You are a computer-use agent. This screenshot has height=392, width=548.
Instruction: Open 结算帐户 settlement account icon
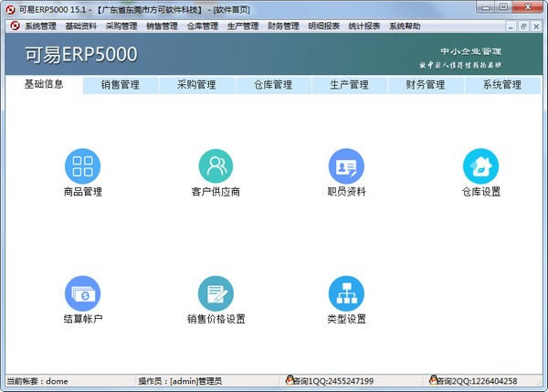coord(82,293)
